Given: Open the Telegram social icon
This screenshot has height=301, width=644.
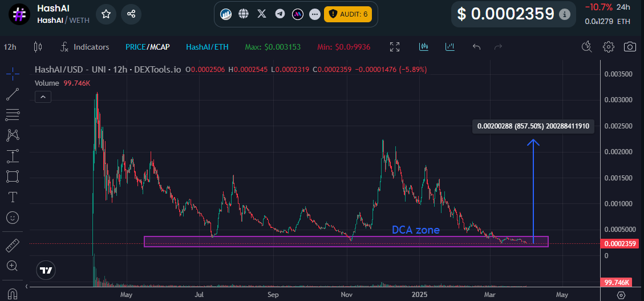Looking at the screenshot, I should pos(280,14).
